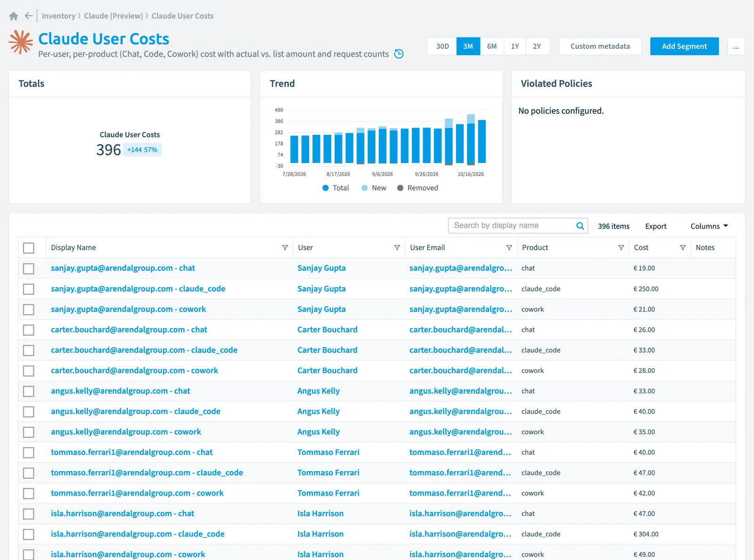Click the +144 57% change badge
This screenshot has width=754, height=560.
point(142,150)
